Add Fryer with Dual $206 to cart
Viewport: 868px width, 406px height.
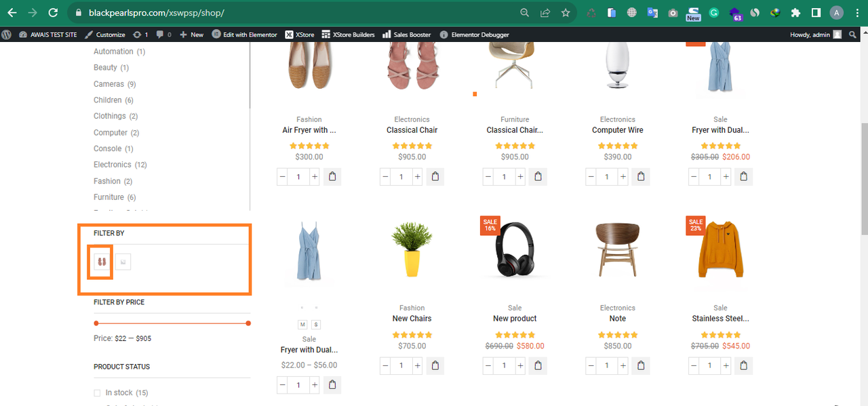pyautogui.click(x=744, y=177)
